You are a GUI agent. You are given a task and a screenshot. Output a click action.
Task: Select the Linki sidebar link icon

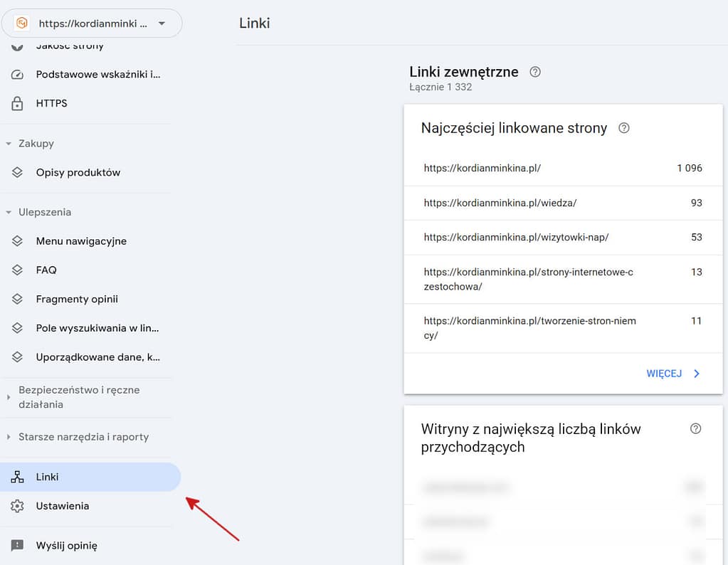17,477
